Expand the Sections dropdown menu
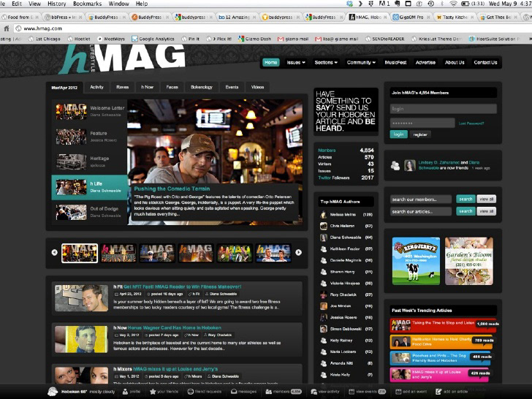532x399 pixels. (x=326, y=62)
